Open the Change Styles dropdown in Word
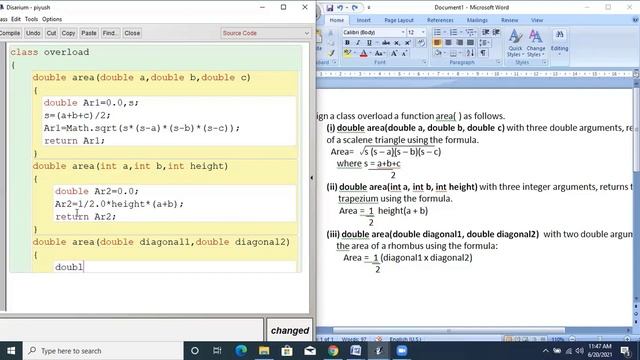 (536, 43)
